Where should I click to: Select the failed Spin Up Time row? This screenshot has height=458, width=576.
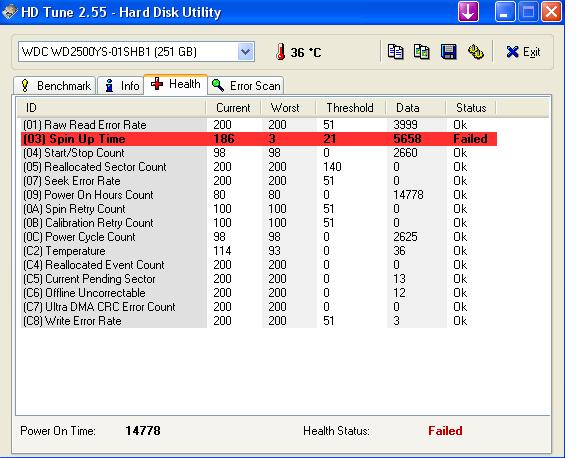259,139
